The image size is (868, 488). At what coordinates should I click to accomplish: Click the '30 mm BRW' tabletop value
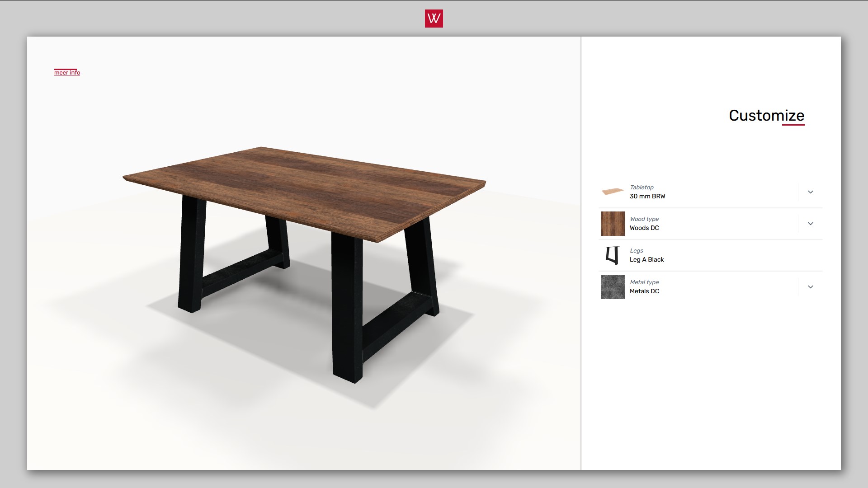point(647,196)
